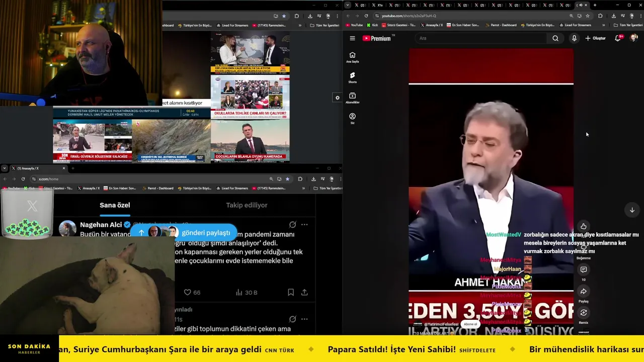The image size is (644, 362).
Task: View post analytics showing 30 B
Action: tap(247, 292)
